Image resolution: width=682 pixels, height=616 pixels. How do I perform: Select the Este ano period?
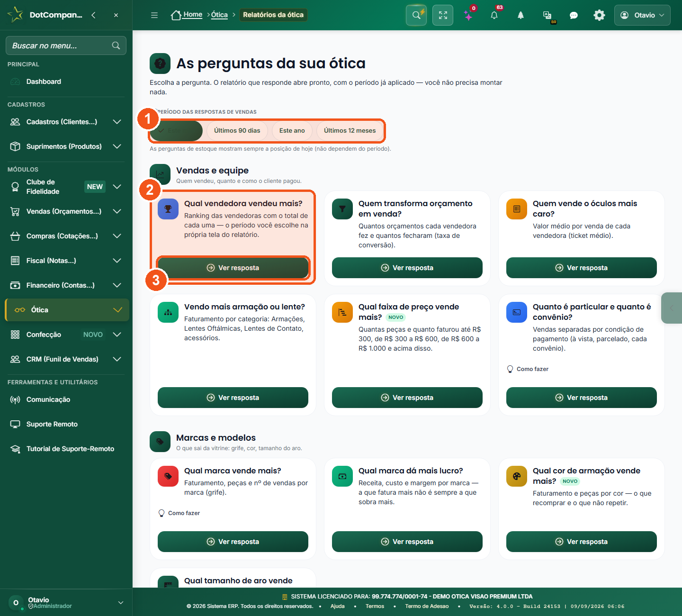(x=292, y=131)
